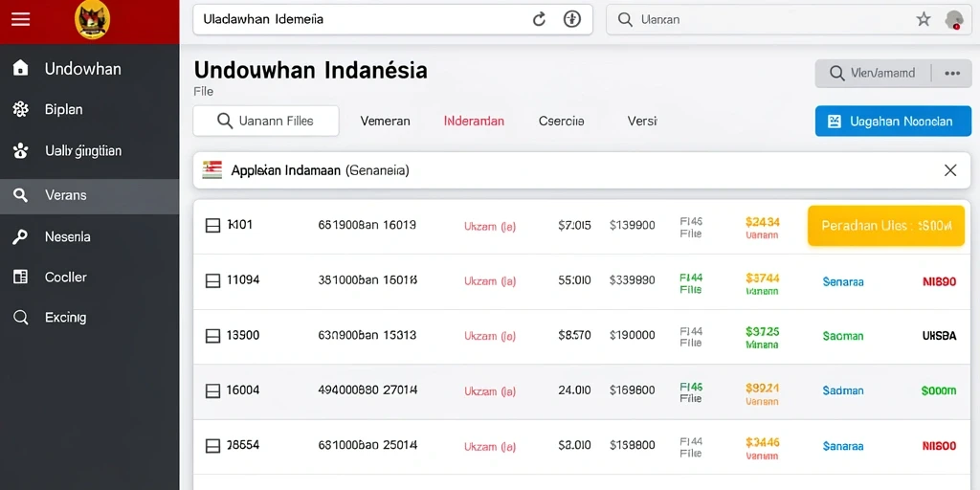Click the flag icon beside Applexan Indamaan
The image size is (980, 490).
tap(212, 169)
